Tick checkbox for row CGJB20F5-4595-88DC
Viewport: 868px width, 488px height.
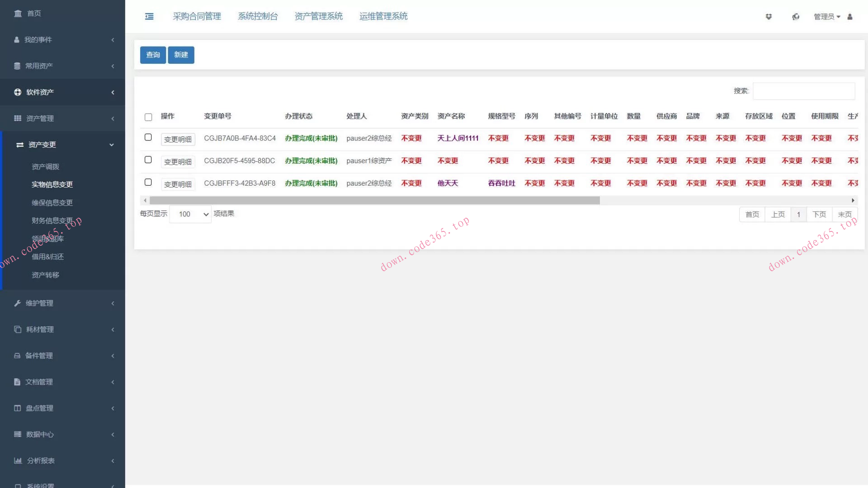148,160
